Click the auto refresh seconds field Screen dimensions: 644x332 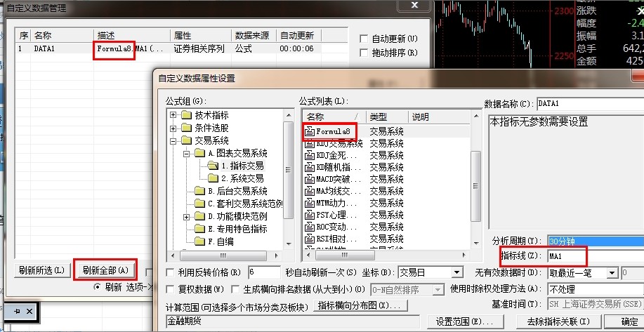(265, 272)
